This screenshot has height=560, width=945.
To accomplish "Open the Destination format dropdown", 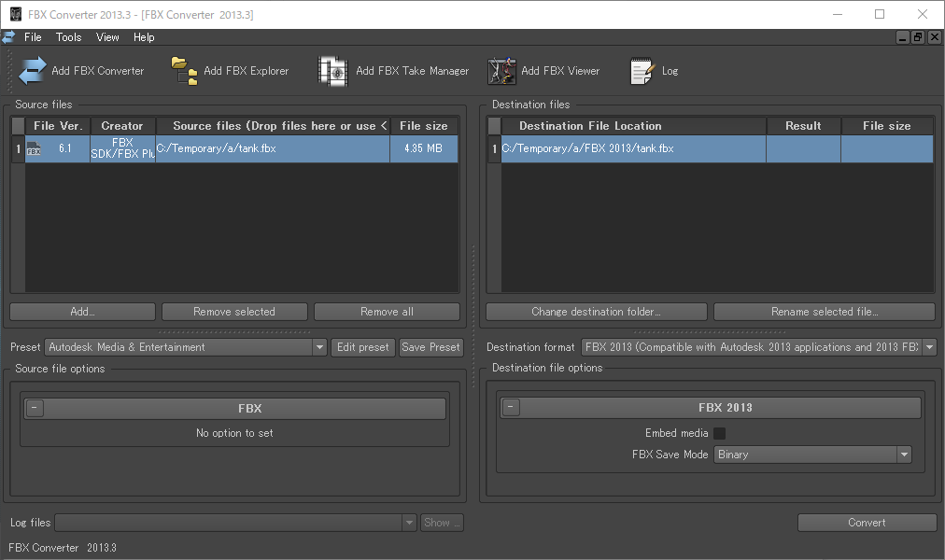I will point(930,347).
